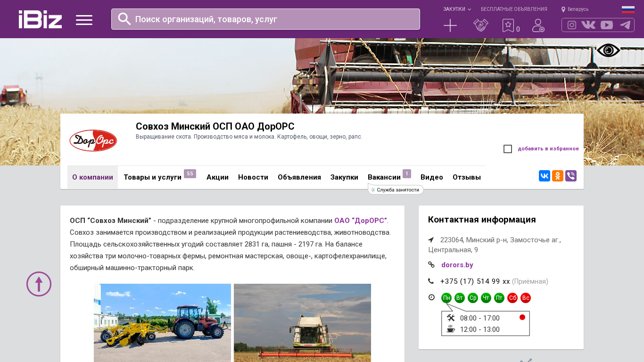Expand the Закупки dropdown

pyautogui.click(x=457, y=9)
